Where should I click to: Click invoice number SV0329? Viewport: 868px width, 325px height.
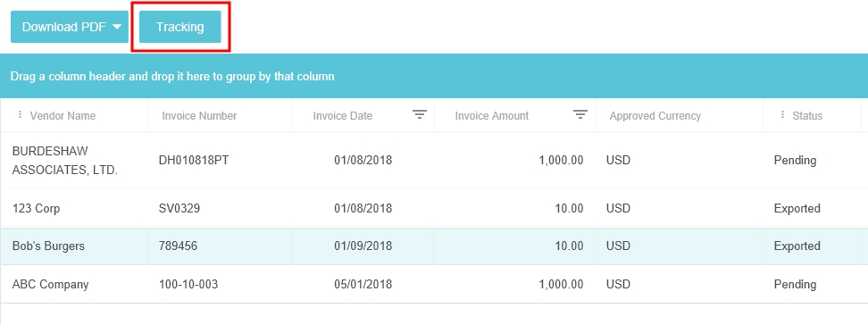click(x=179, y=209)
